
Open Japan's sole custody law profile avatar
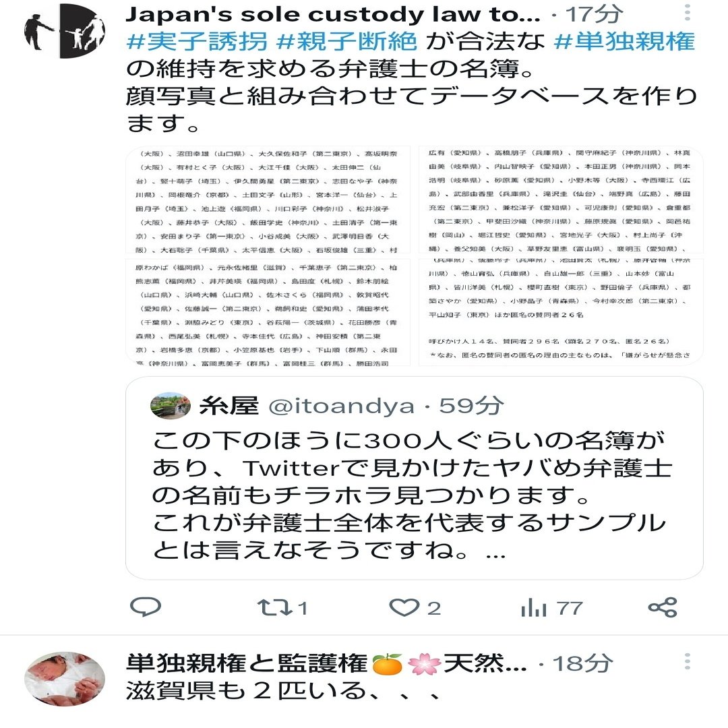tap(65, 30)
